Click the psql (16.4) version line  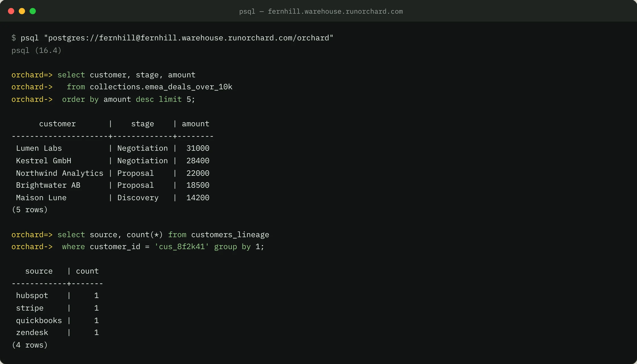[x=36, y=50]
